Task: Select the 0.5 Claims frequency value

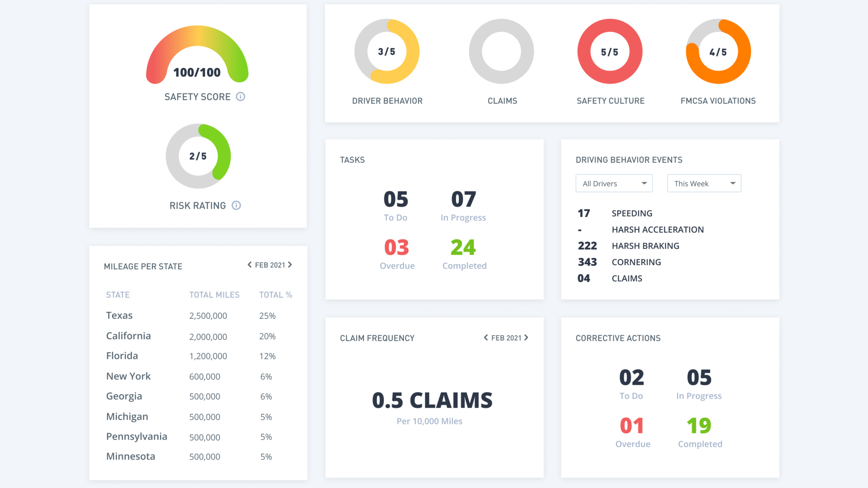Action: [432, 399]
